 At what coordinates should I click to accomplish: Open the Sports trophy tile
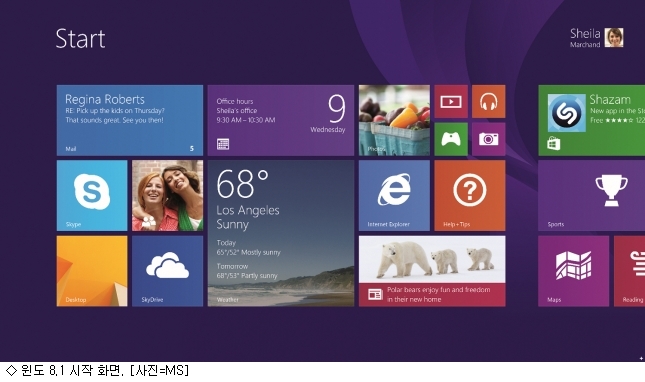click(x=592, y=196)
